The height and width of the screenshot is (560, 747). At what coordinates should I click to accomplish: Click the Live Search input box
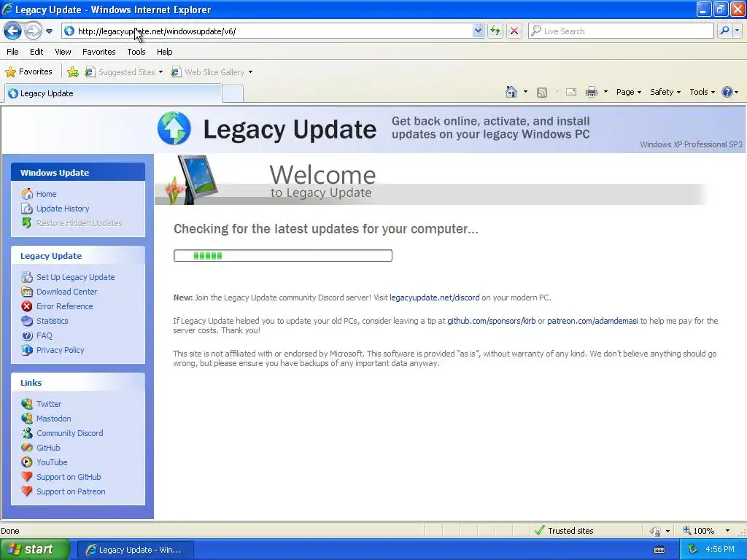coord(622,31)
